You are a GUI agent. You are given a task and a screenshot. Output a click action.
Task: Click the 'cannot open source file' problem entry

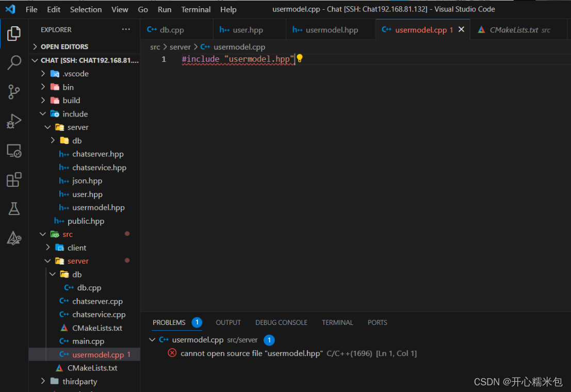pos(299,353)
